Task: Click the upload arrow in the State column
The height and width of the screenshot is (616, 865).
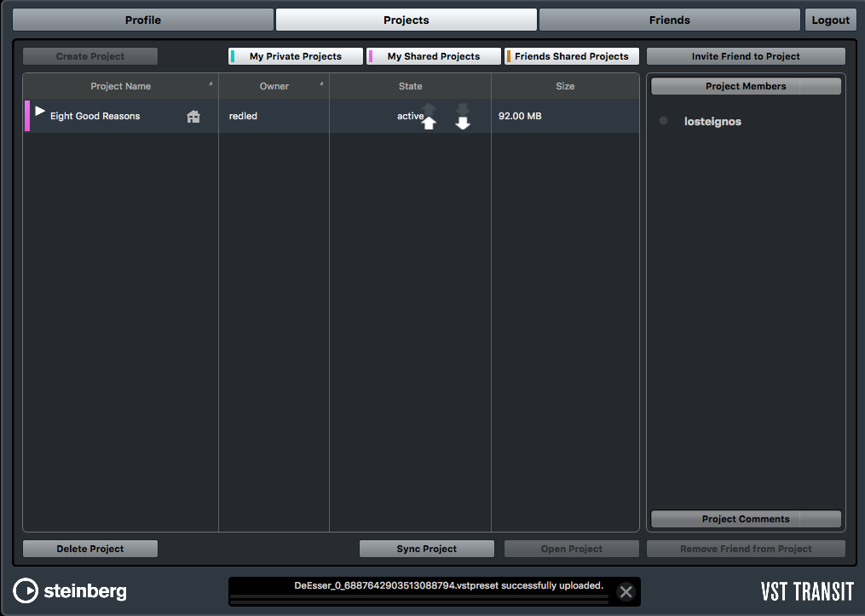Action: [x=429, y=123]
